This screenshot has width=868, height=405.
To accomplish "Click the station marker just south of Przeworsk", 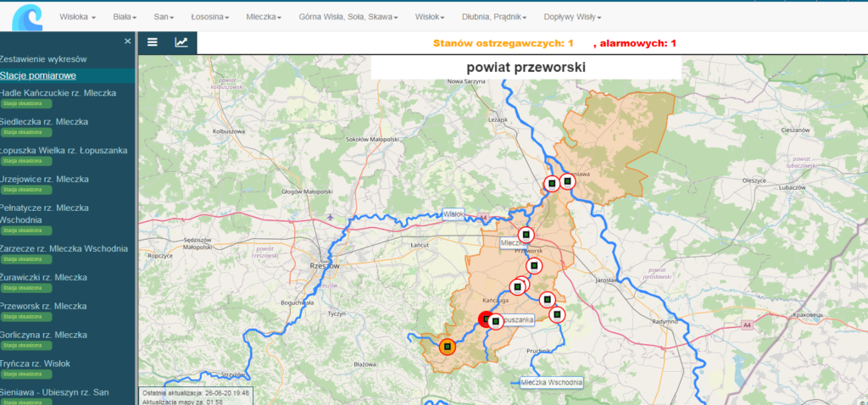I will point(534,266).
